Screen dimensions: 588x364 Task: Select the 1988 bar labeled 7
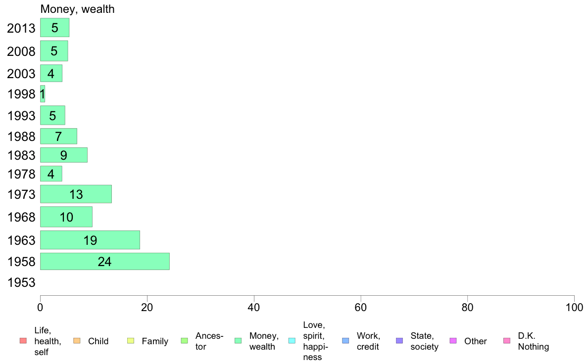coord(58,136)
